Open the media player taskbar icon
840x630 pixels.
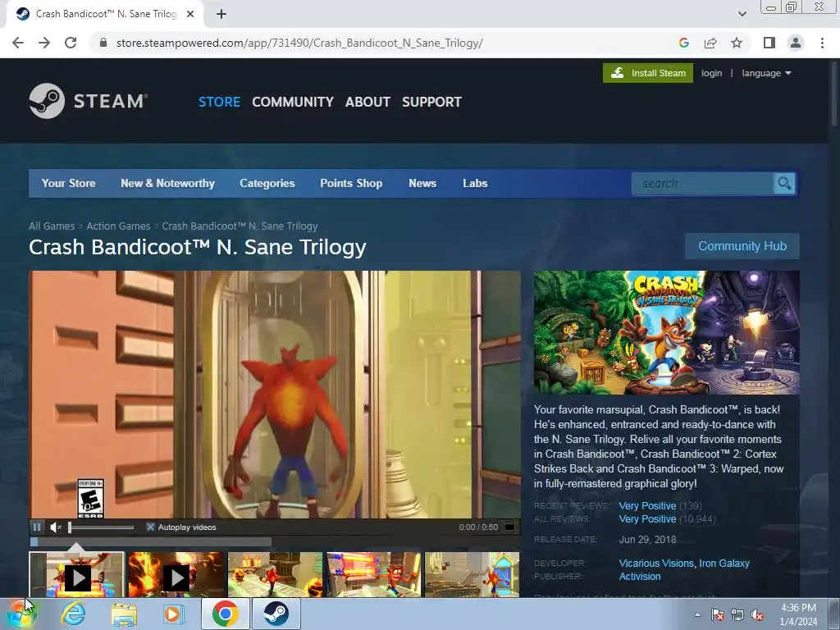(x=173, y=614)
